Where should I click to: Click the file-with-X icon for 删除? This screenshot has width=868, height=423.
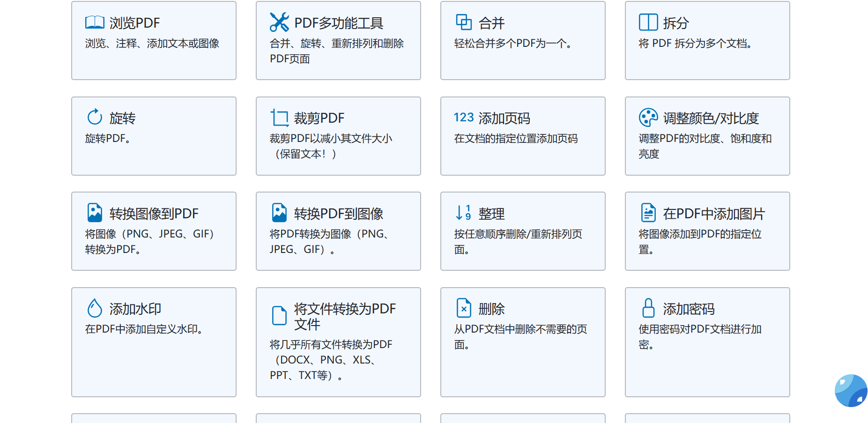[x=464, y=308]
